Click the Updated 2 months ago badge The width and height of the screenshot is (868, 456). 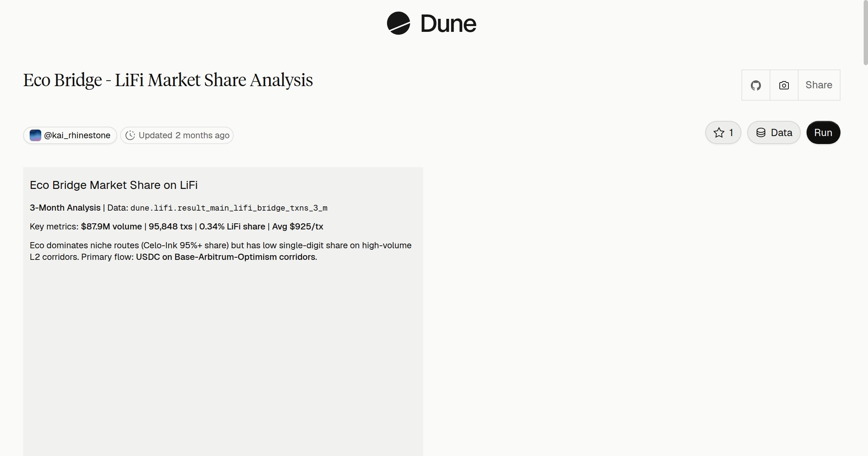pyautogui.click(x=177, y=135)
